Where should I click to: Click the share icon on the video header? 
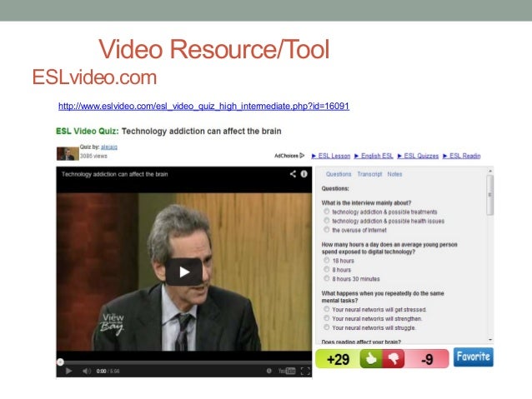pyautogui.click(x=293, y=174)
